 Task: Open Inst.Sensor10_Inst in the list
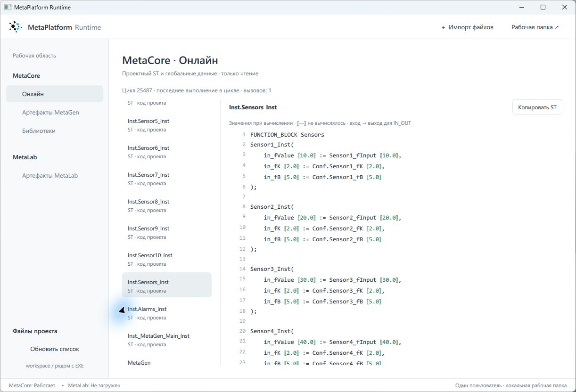coord(167,260)
